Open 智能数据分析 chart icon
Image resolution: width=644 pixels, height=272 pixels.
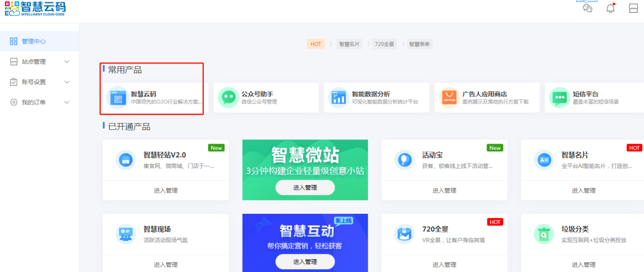pyautogui.click(x=338, y=97)
